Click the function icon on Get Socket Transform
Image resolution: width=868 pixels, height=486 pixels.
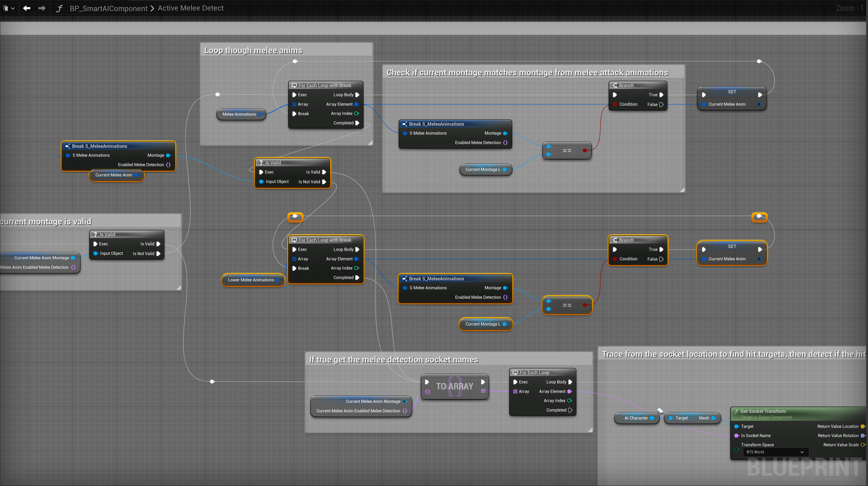point(736,411)
